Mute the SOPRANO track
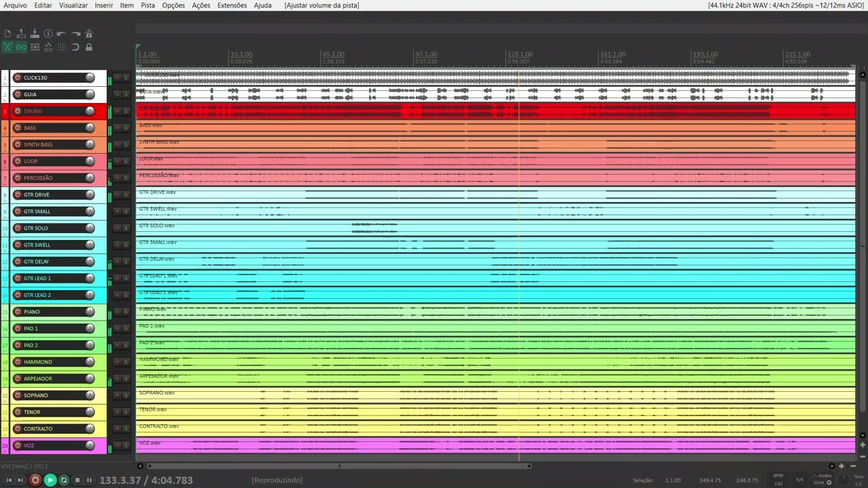Screen dimensions: 868x488 pyautogui.click(x=117, y=395)
